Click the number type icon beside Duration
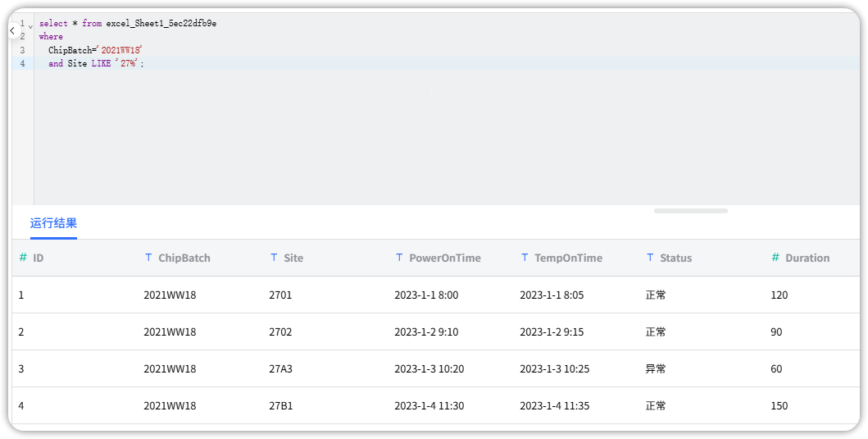Image resolution: width=868 pixels, height=439 pixels. coord(775,258)
